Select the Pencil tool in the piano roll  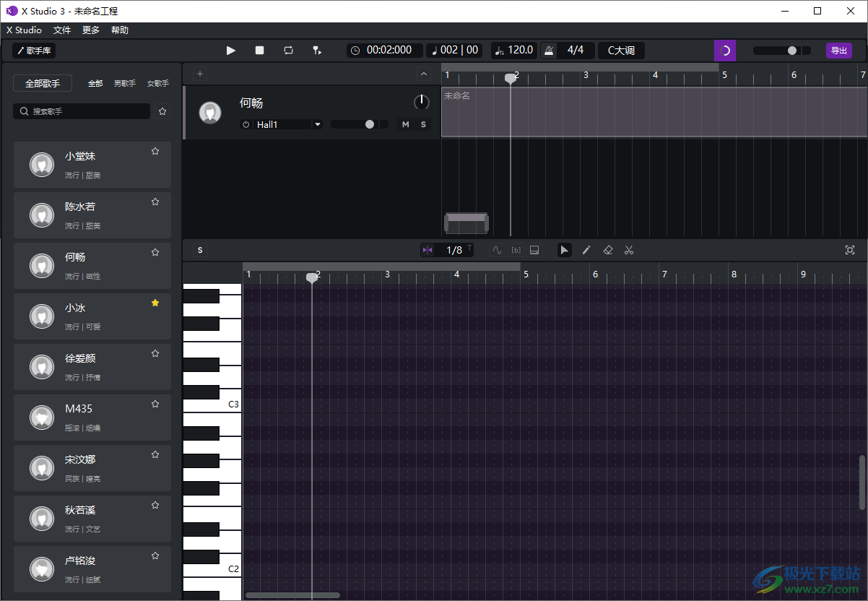[x=586, y=250]
